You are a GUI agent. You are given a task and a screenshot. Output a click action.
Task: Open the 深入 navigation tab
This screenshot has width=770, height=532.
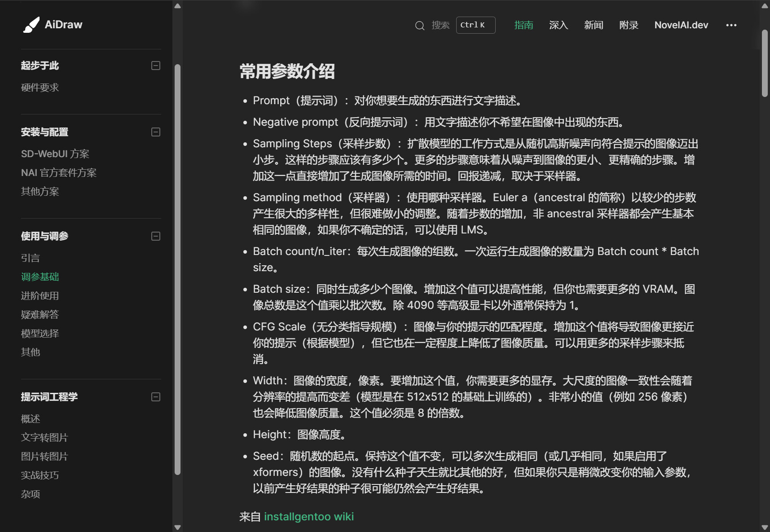(559, 25)
